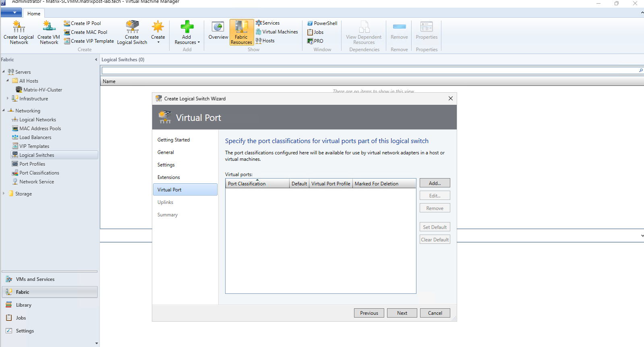Cancel the Create Logical Switch Wizard
Viewport: 644px width, 347px height.
[x=435, y=313]
